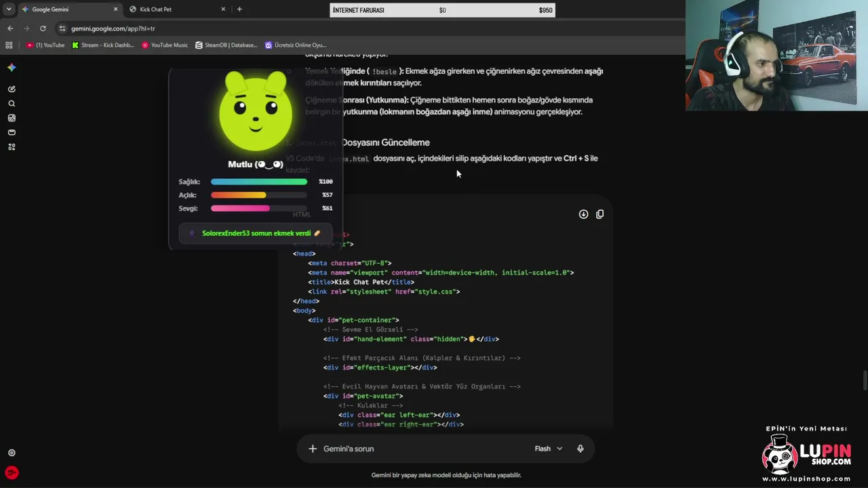Click the "%100" health value

(326, 182)
